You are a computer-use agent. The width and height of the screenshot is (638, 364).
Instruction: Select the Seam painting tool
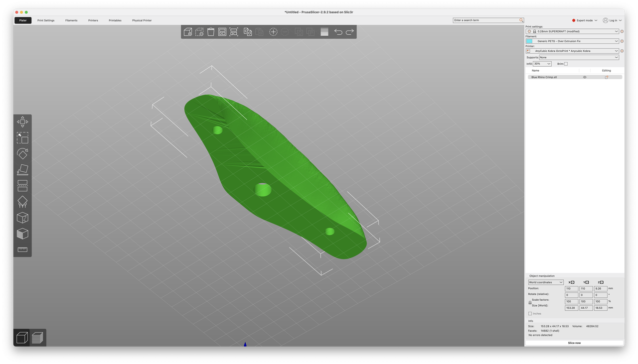click(22, 218)
